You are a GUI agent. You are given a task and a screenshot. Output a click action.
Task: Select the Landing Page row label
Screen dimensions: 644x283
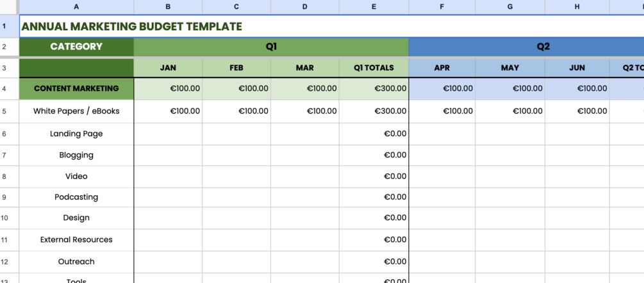point(76,133)
